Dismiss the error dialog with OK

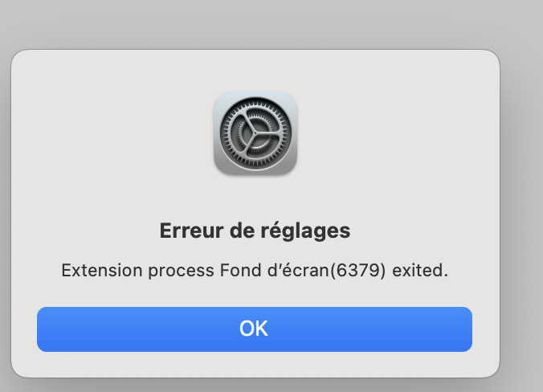[255, 329]
